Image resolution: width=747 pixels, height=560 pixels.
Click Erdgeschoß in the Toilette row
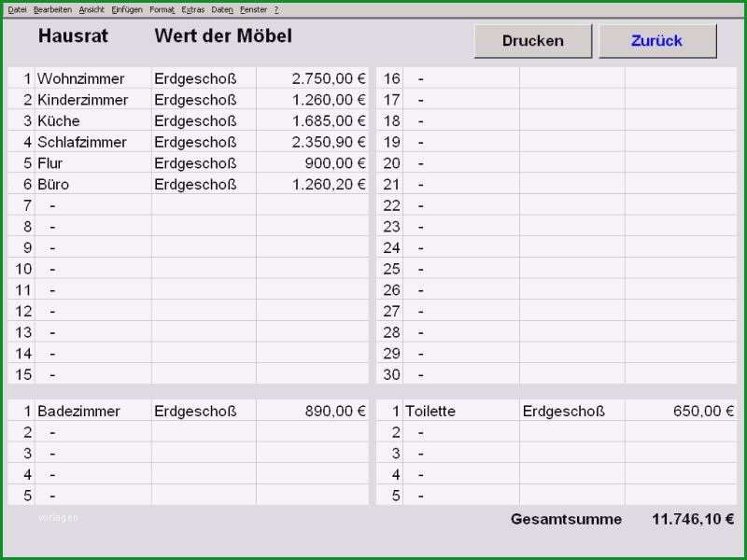coord(564,411)
